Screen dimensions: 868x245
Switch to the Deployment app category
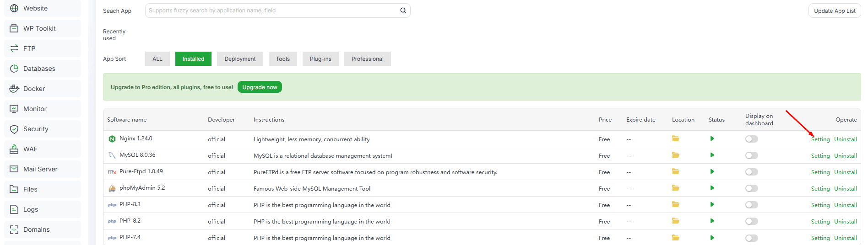click(x=240, y=59)
